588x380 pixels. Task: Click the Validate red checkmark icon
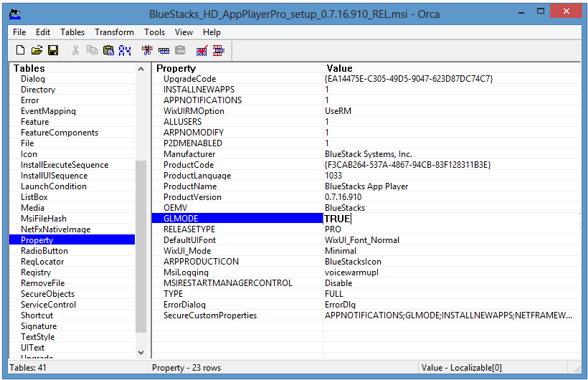[201, 50]
